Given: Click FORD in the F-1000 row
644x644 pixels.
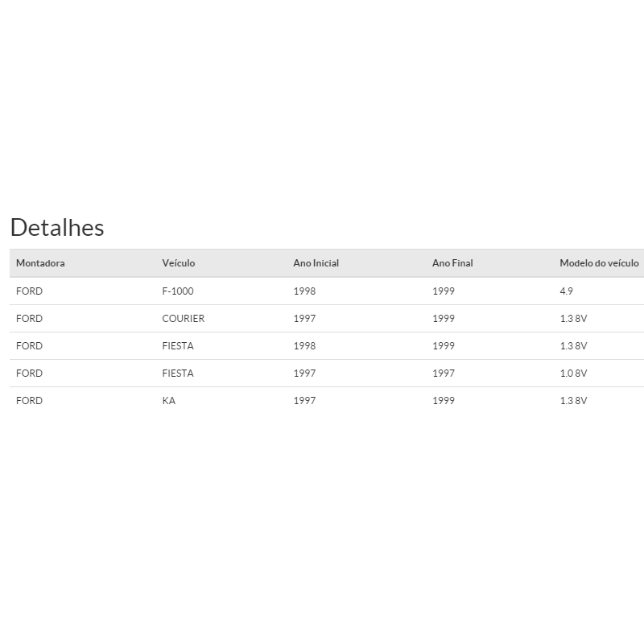Looking at the screenshot, I should pyautogui.click(x=30, y=291).
